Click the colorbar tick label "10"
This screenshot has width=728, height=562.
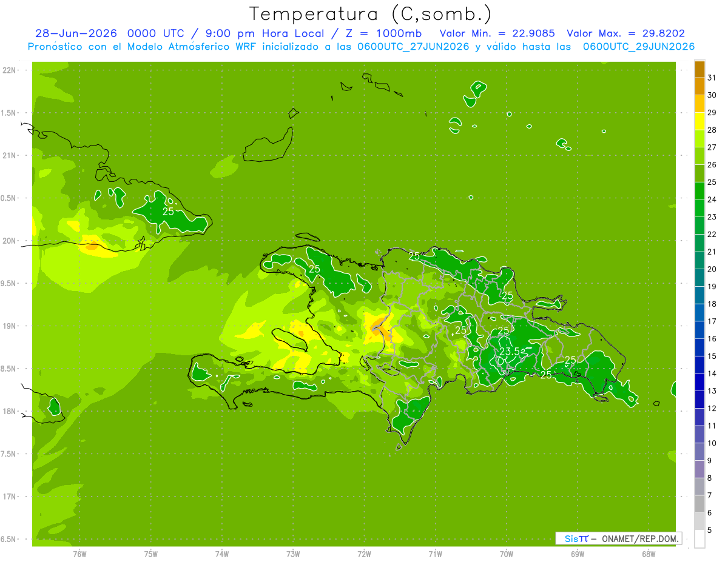712,443
